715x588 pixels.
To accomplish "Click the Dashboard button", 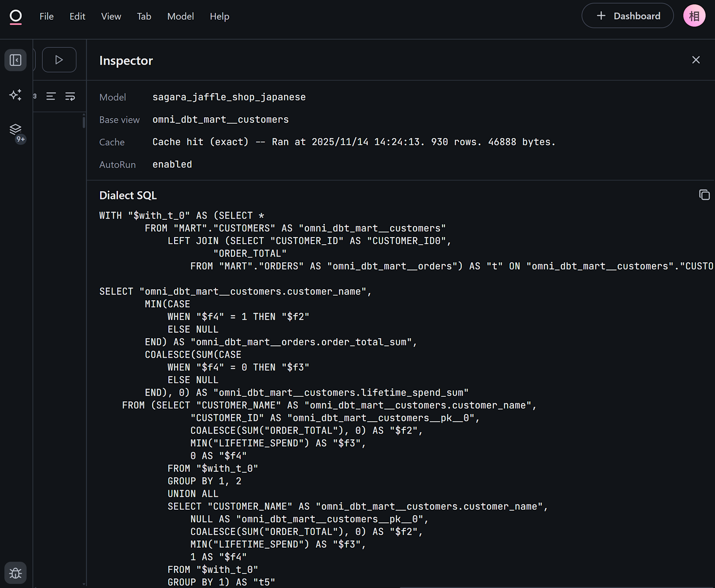I will point(627,16).
